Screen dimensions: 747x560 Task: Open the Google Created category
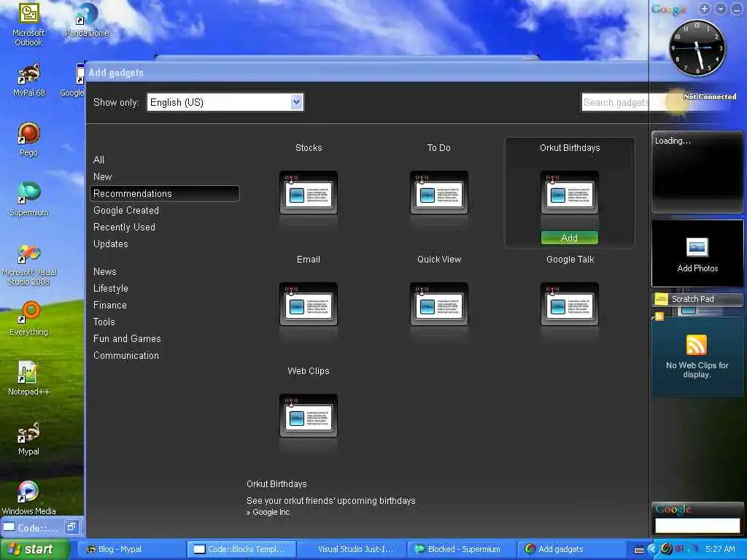(x=126, y=210)
